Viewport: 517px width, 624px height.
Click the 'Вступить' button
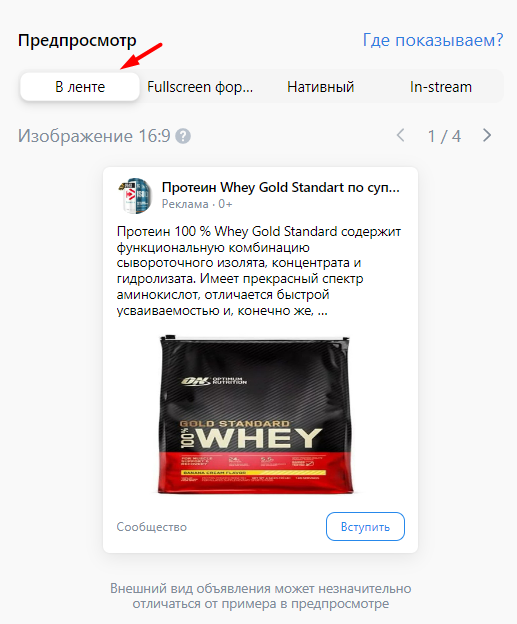[365, 526]
